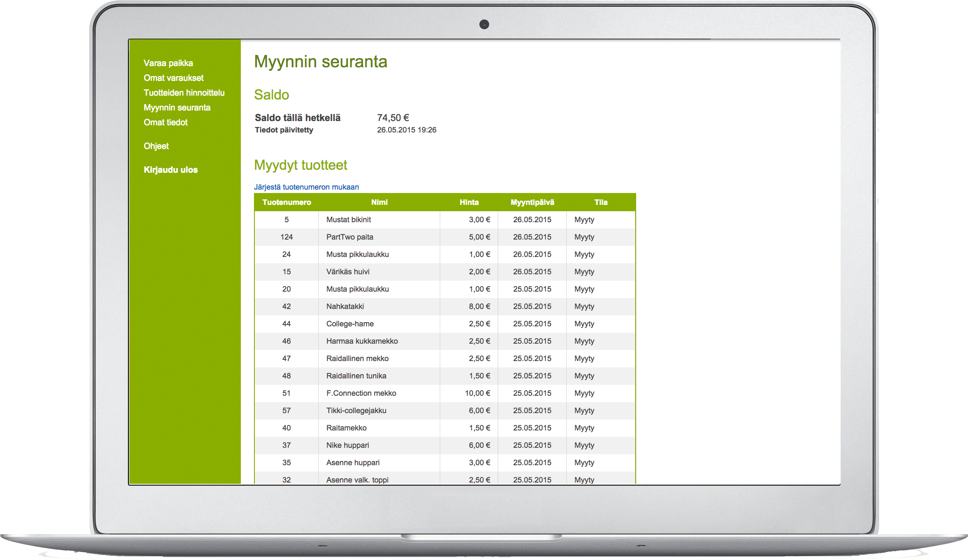Image resolution: width=968 pixels, height=560 pixels.
Task: Click Hinta column header
Action: (x=469, y=202)
